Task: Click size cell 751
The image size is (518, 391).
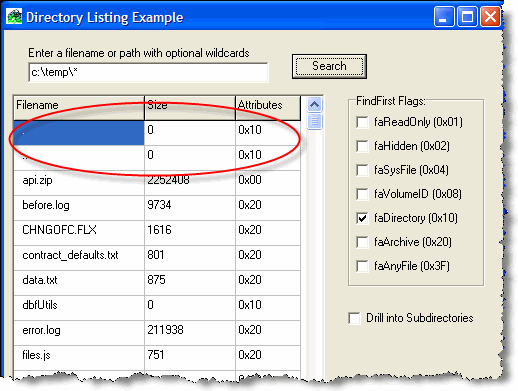Action: pyautogui.click(x=190, y=358)
